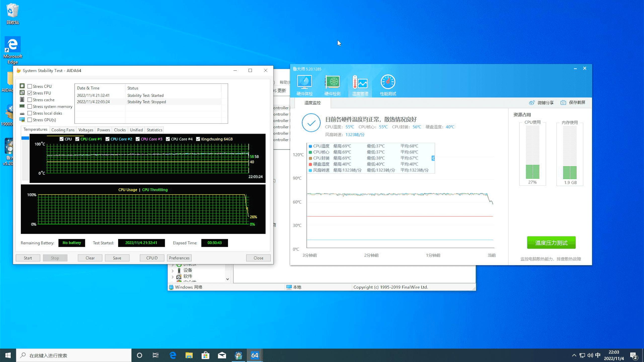Switch to the Statistics tab
Viewport: 644px width, 362px height.
pos(154,130)
